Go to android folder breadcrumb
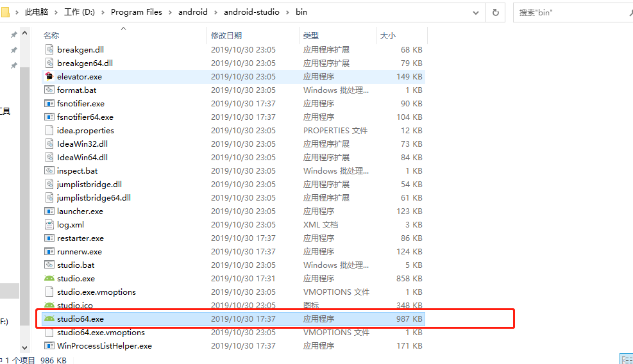Viewport: 633px width, 364px height. (x=193, y=12)
